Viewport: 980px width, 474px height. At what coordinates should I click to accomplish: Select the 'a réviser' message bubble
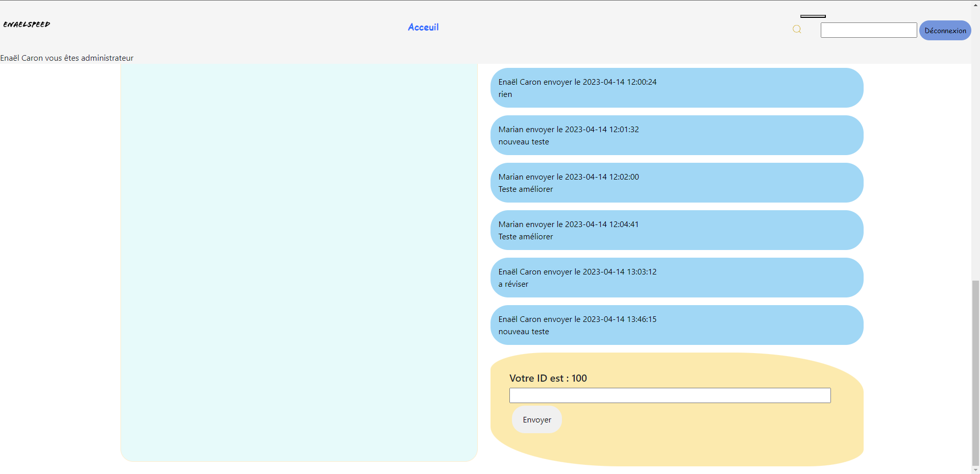pyautogui.click(x=676, y=277)
